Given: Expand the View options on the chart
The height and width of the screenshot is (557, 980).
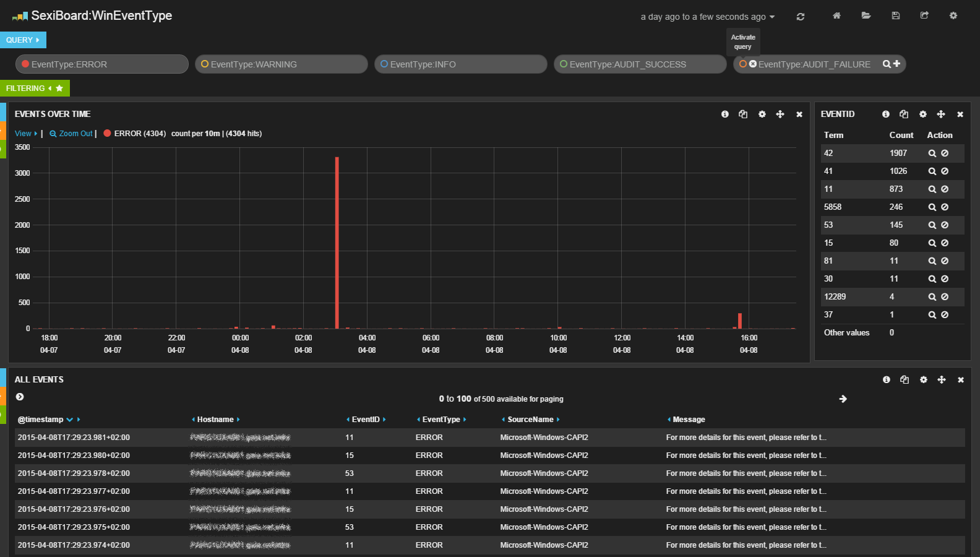Looking at the screenshot, I should 25,134.
